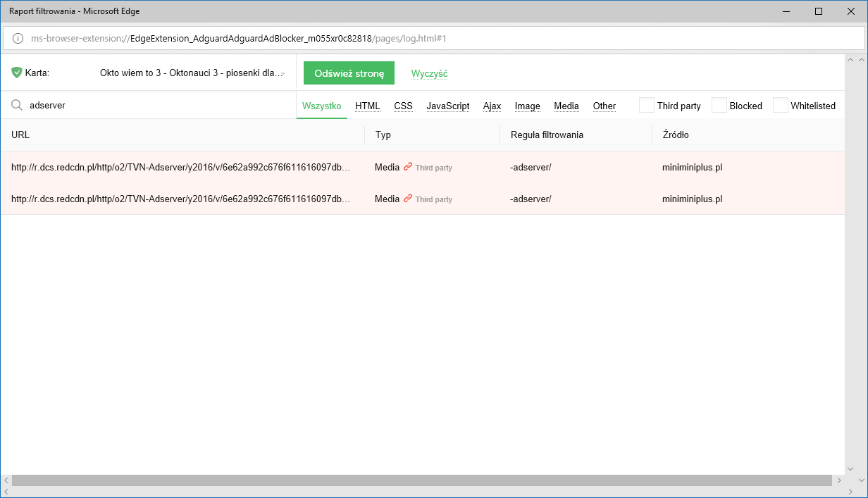This screenshot has height=498, width=868.
Task: Open the first TVN-Adserver URL row
Action: [181, 168]
